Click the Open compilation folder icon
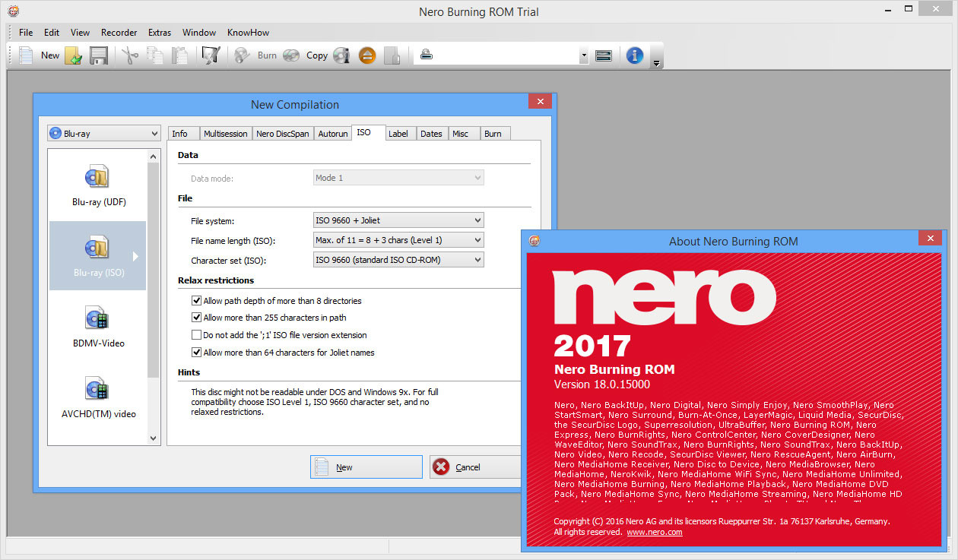Screen dimensions: 958x560 pos(73,55)
